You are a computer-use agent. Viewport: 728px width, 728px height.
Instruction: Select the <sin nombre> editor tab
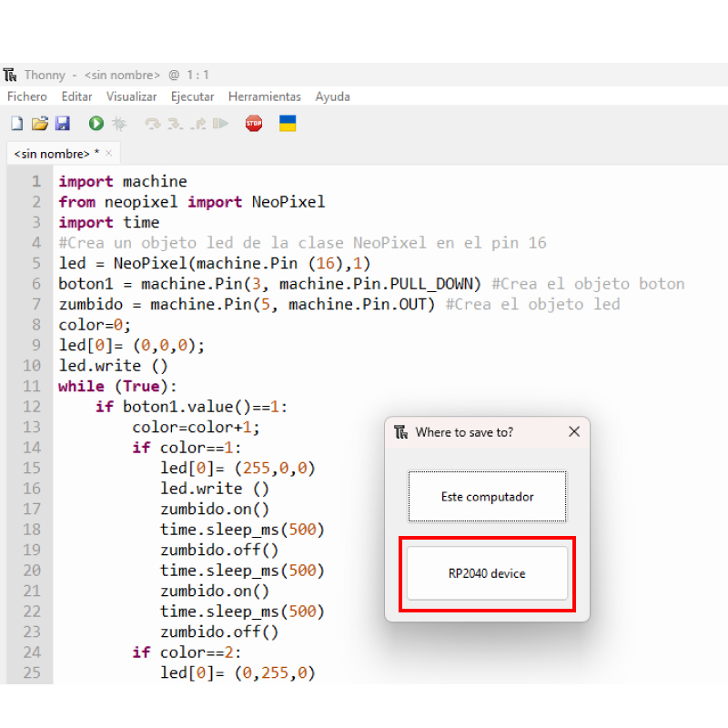tap(56, 154)
